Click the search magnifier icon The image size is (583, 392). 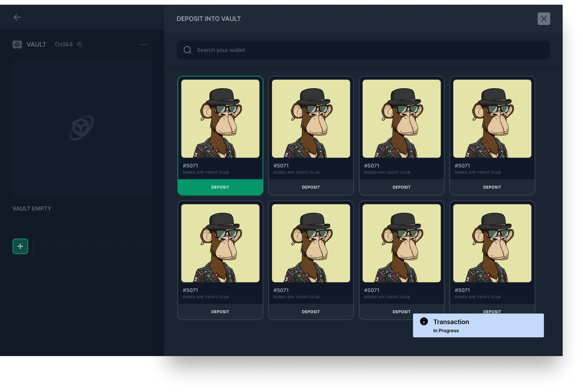[x=187, y=50]
